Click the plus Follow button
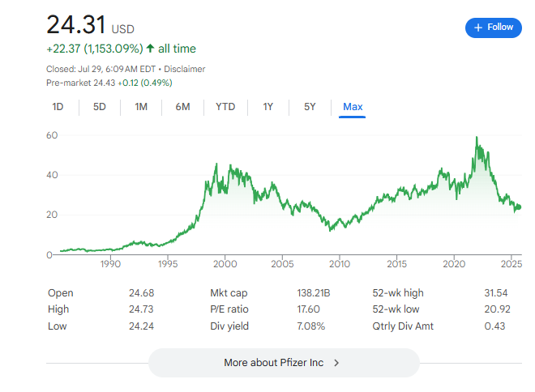The image size is (535, 392). (x=493, y=28)
